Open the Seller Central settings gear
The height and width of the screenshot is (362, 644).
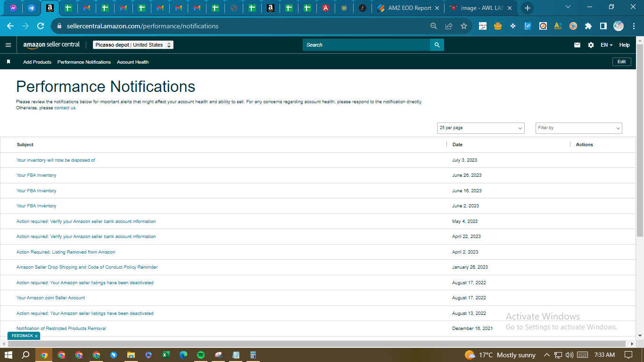(x=591, y=45)
